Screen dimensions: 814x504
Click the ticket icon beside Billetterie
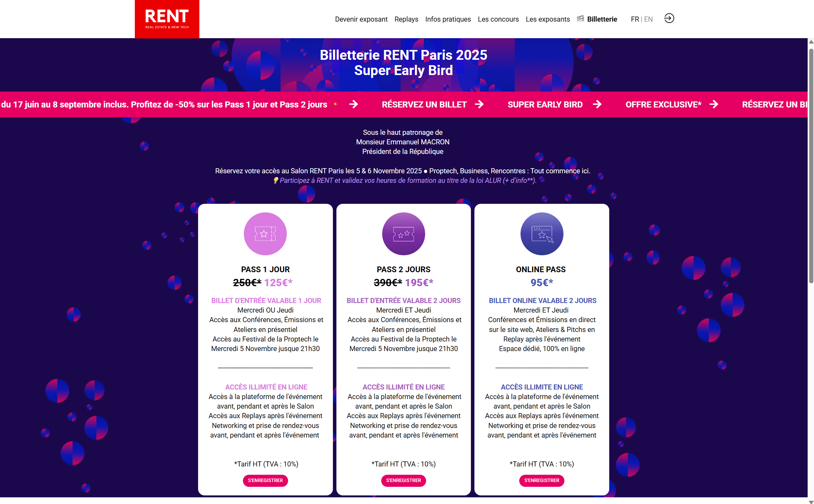coord(580,18)
